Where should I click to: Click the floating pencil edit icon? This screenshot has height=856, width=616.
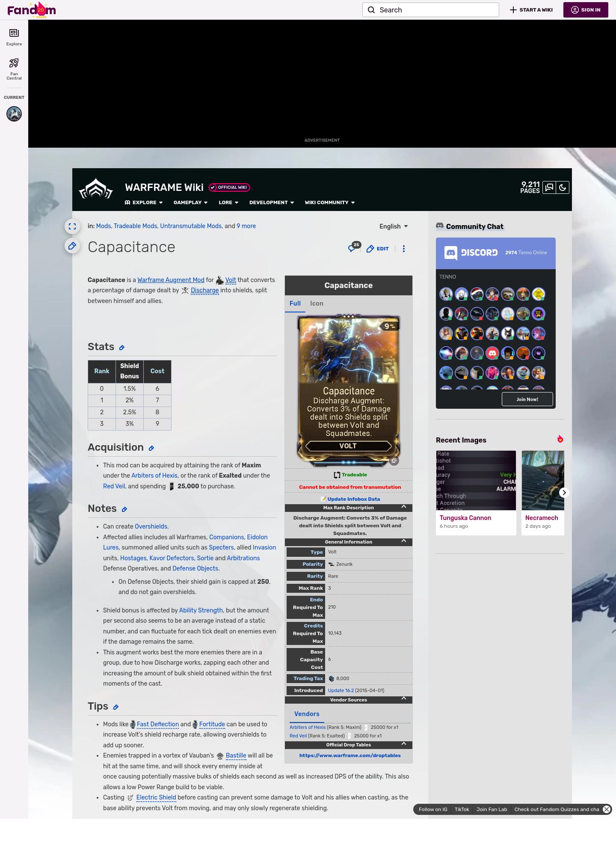[x=72, y=246]
